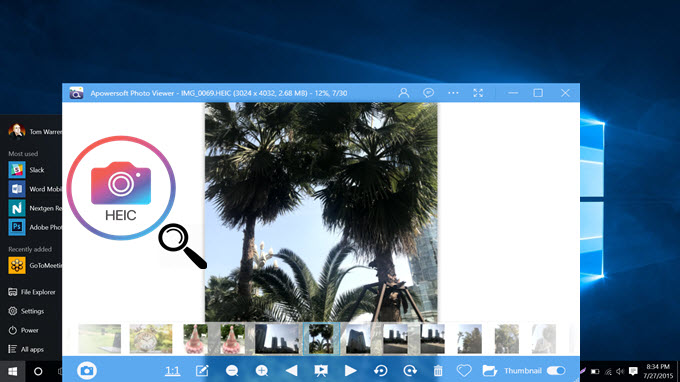Click the Apowersoft Photo Viewer app logo
Screen dimensions: 680x382
pyautogui.click(x=76, y=93)
